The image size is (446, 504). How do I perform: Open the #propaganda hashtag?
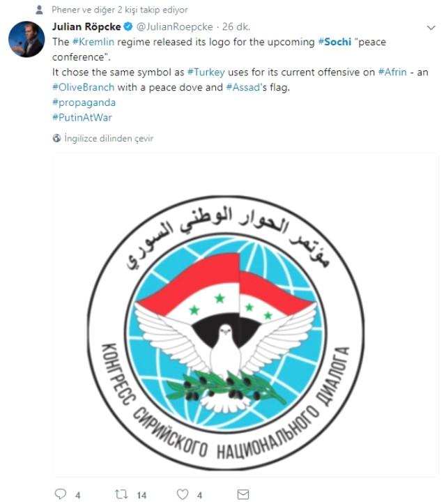pos(84,103)
